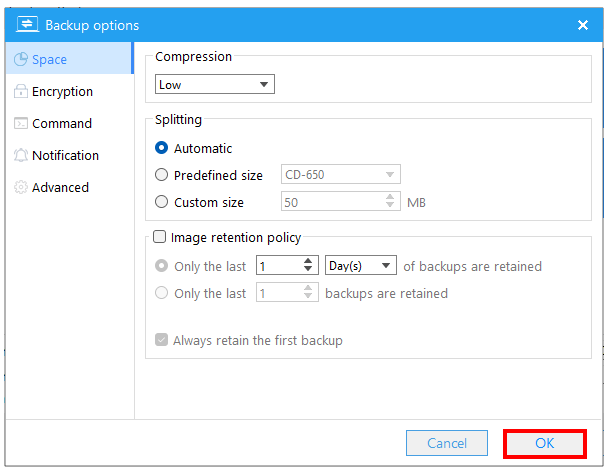Click the OK button
This screenshot has height=475, width=613.
click(545, 443)
